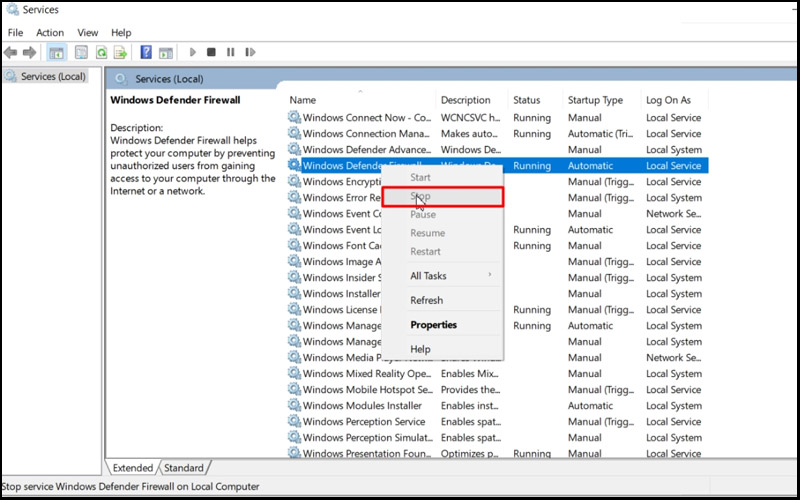This screenshot has height=500, width=800.
Task: Click the blue Help question mark toolbar icon
Action: tap(146, 52)
